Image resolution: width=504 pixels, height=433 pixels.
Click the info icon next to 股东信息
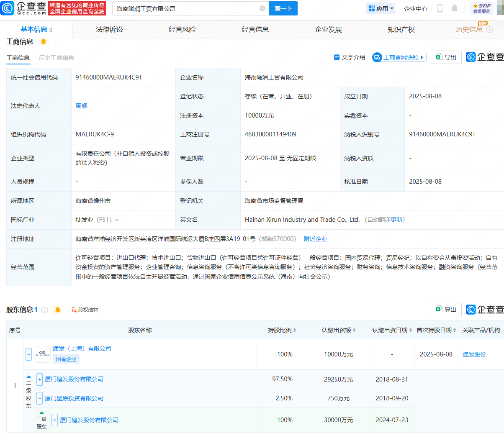(45, 310)
